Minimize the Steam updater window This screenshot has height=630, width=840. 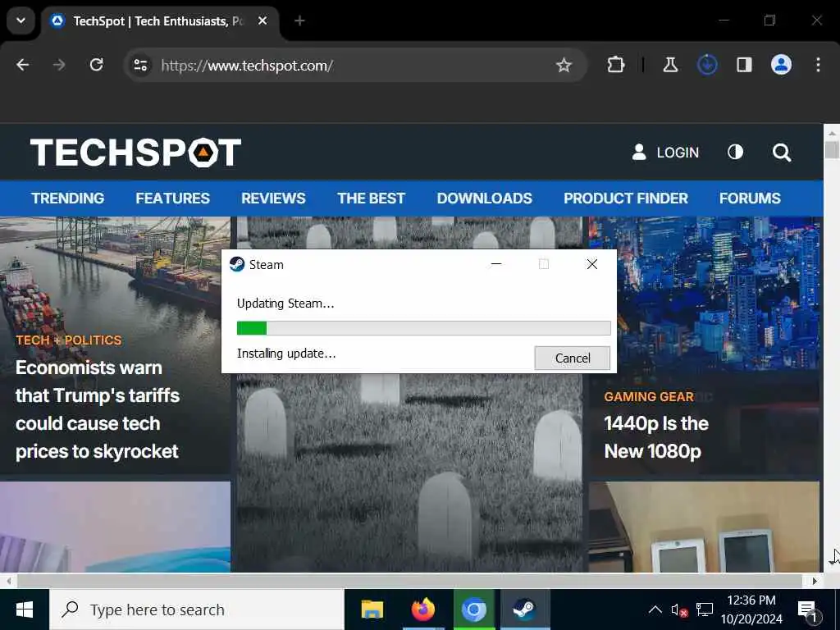(x=496, y=264)
